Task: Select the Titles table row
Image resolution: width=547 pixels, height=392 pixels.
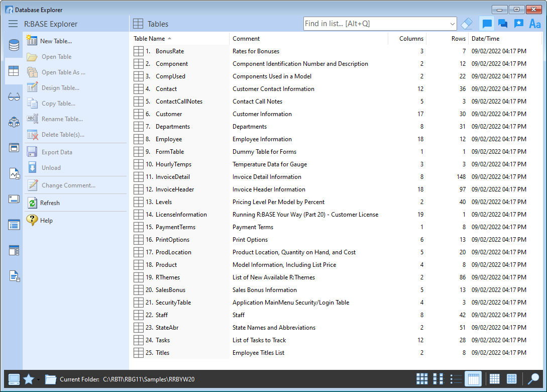Action: (337, 353)
